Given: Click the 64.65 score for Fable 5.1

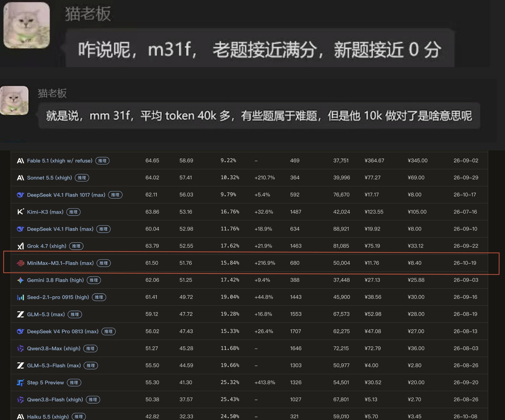Looking at the screenshot, I should [152, 160].
